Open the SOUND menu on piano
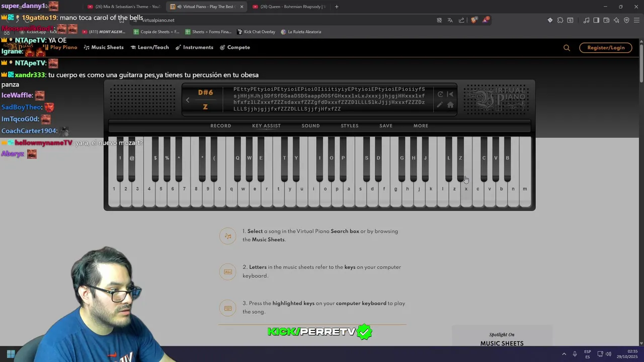 click(310, 126)
